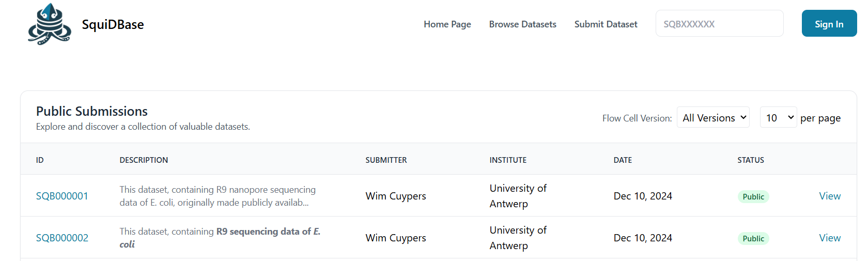Image resolution: width=868 pixels, height=261 pixels.
Task: Click View for the SQB000002 row
Action: pos(830,238)
